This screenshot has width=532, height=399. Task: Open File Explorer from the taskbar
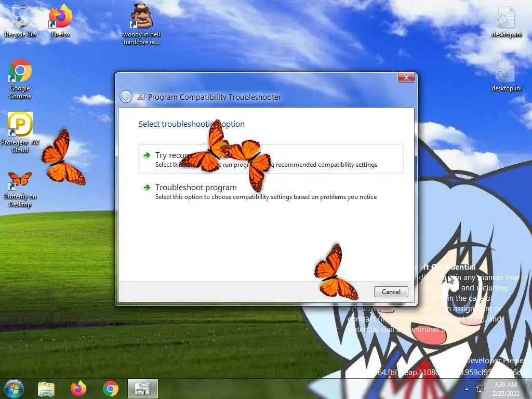(46, 389)
